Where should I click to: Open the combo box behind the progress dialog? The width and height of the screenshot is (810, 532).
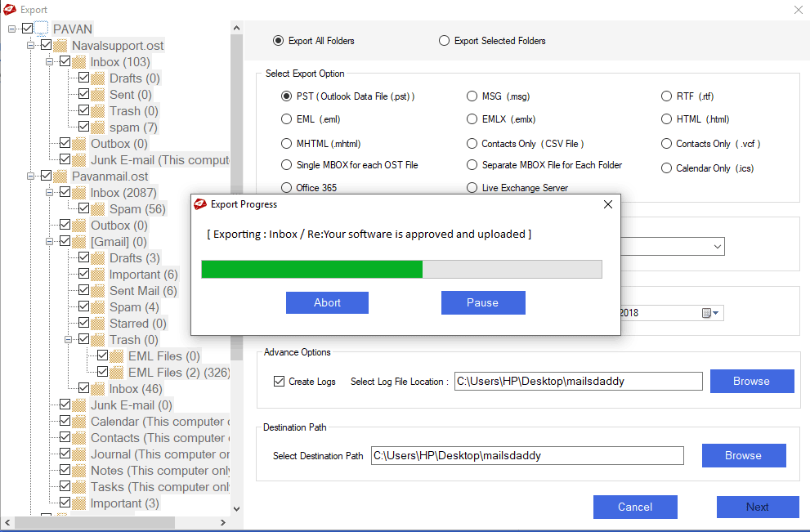[717, 246]
